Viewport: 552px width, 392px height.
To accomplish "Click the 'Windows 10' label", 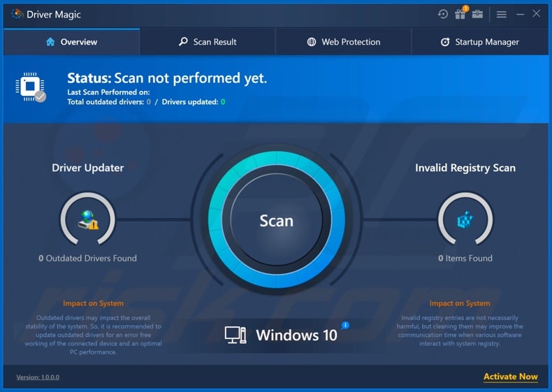I will (296, 335).
